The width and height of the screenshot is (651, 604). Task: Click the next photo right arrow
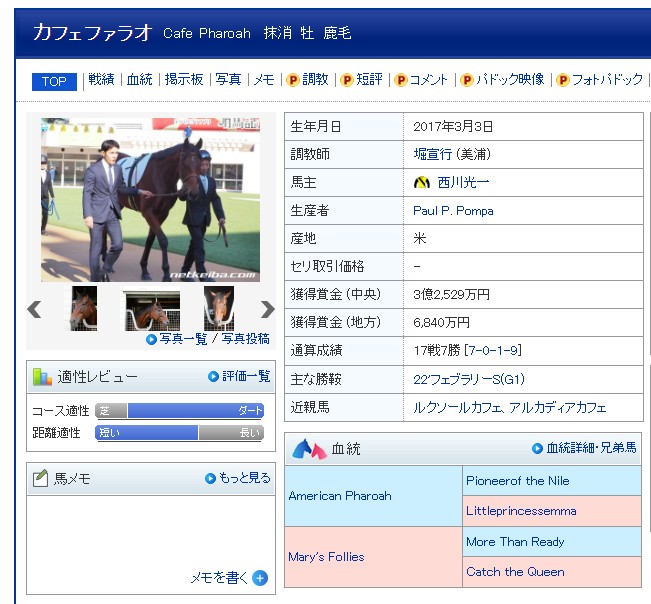[x=267, y=309]
